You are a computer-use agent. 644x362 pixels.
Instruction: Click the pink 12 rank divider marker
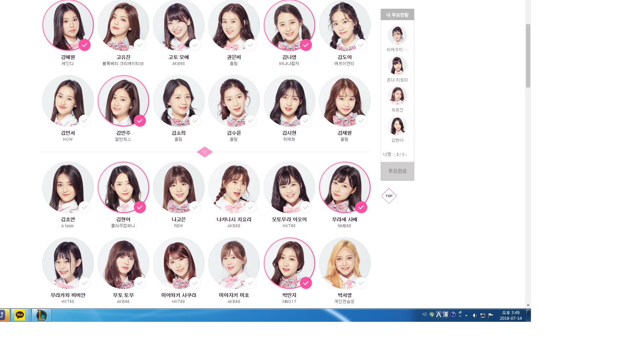click(205, 152)
